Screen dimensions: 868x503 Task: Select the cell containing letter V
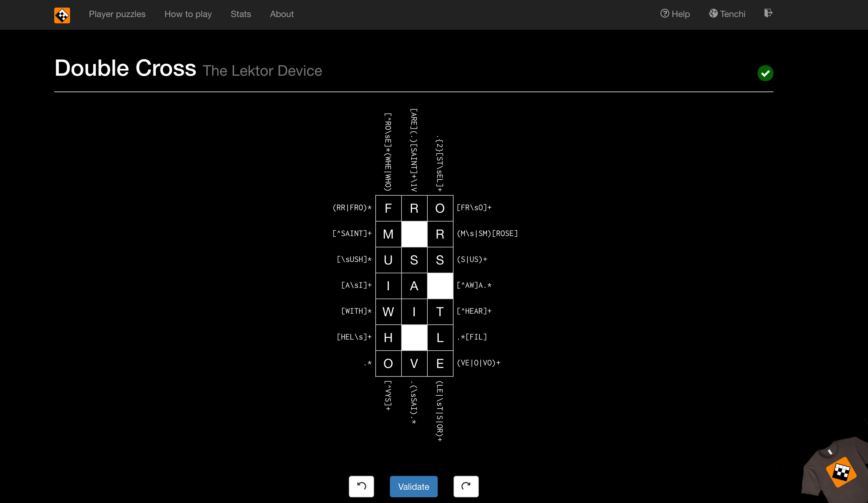tap(414, 364)
